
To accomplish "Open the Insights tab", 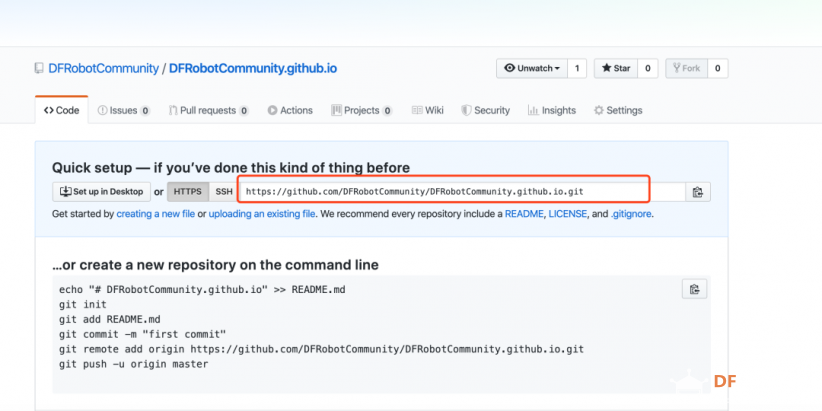I will (551, 110).
